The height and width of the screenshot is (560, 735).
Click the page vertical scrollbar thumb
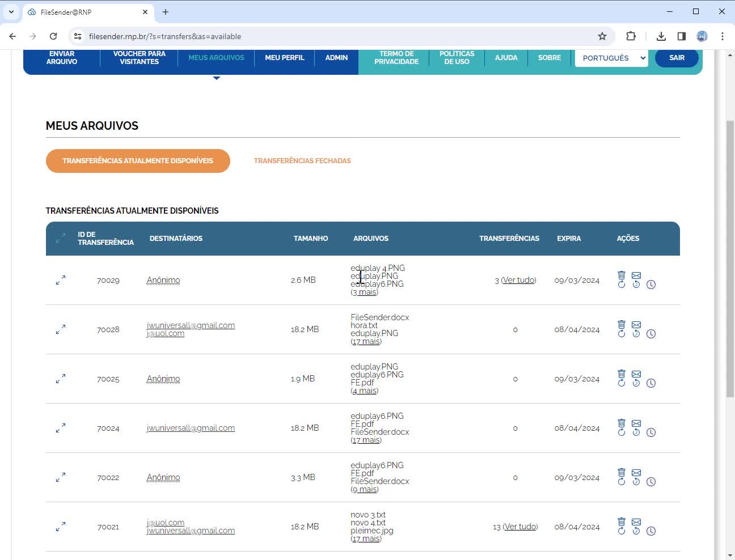tap(730, 258)
